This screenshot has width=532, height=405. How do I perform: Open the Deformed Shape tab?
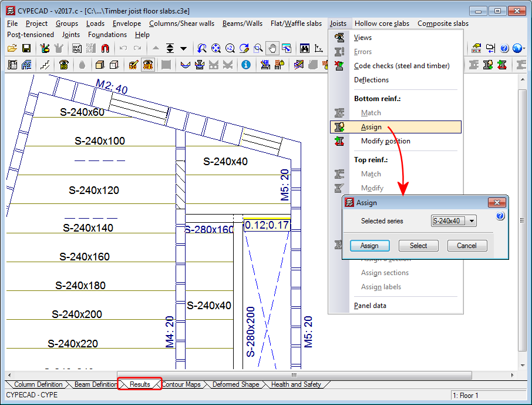click(x=235, y=384)
